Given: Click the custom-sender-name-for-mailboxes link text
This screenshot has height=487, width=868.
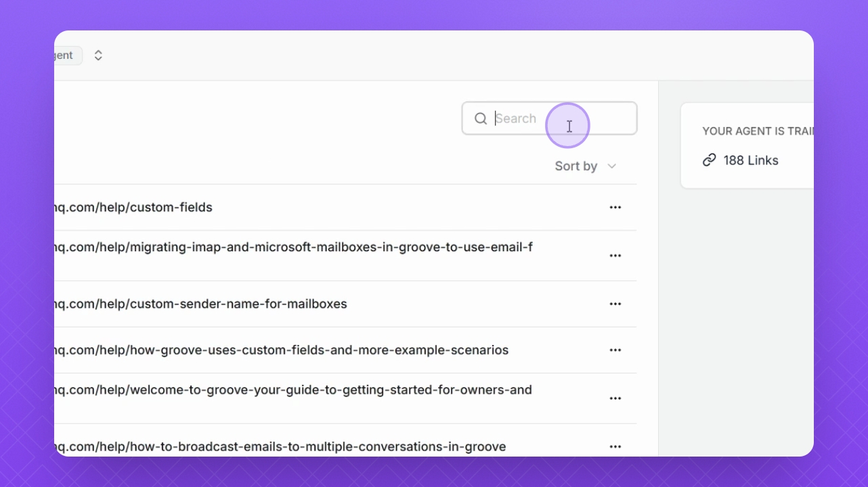Looking at the screenshot, I should 200,304.
